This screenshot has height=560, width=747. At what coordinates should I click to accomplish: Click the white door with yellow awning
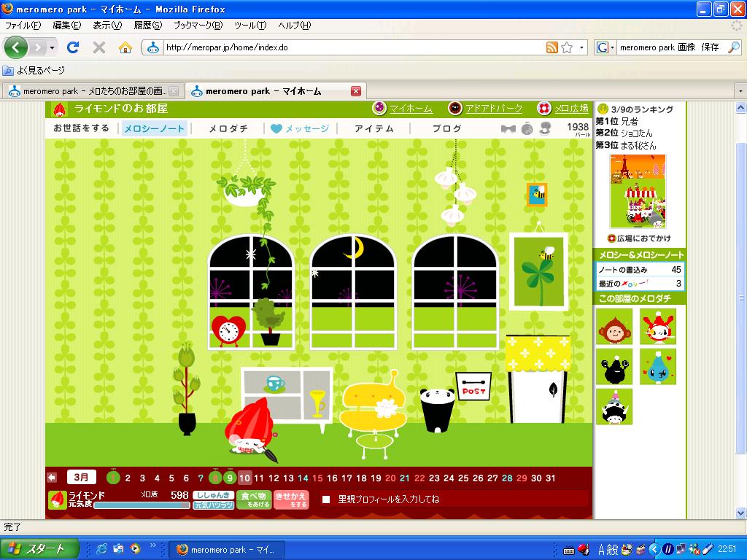click(538, 379)
